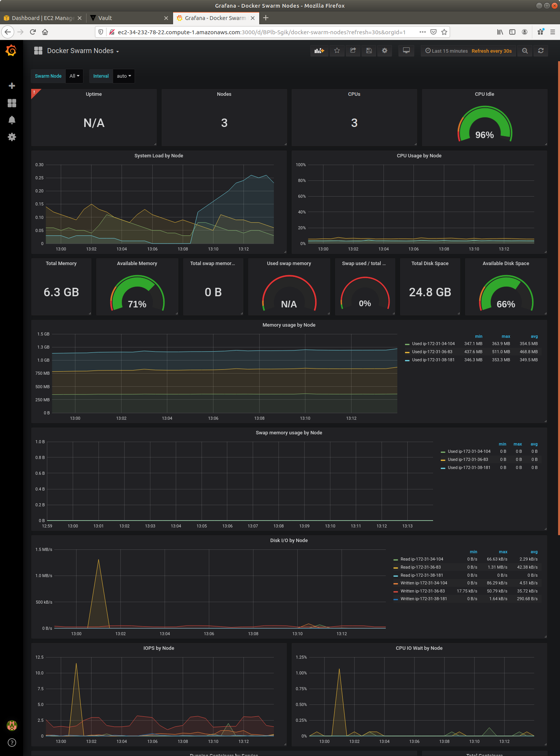Toggle Written ip-172-31-38-181 in Disk I/O legend

[423, 599]
